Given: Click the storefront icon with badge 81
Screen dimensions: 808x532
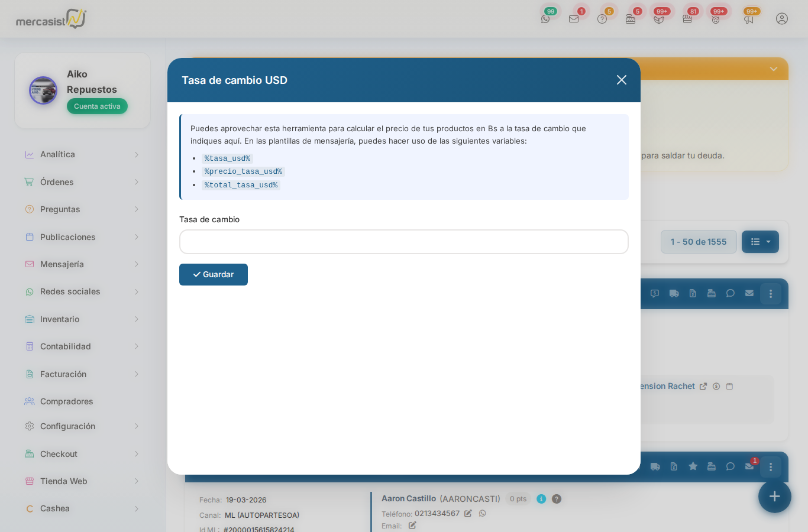Looking at the screenshot, I should (x=687, y=19).
